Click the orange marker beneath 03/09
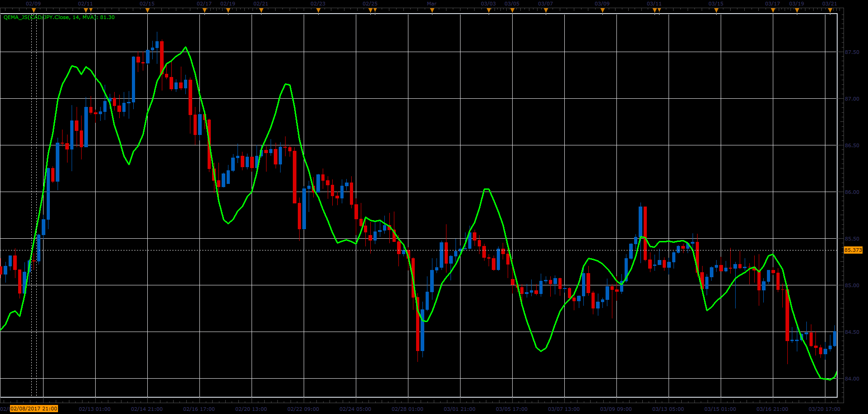The height and width of the screenshot is (414, 868). tap(602, 10)
